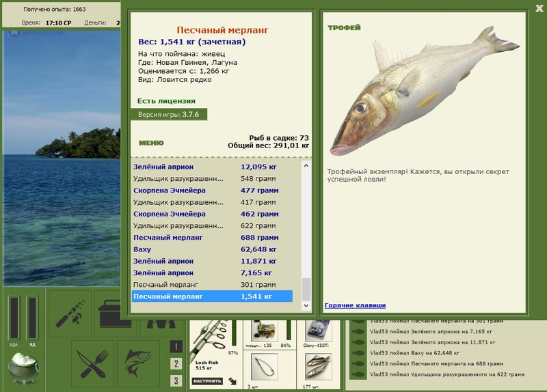Click the cooking pot icon
Viewport: 547px width, 392px height.
[x=24, y=369]
